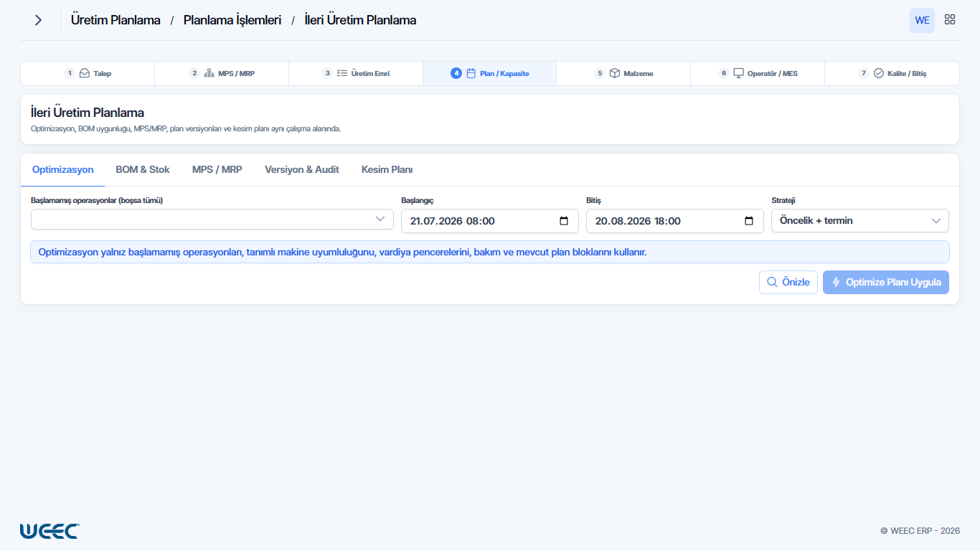This screenshot has width=980, height=551.
Task: Switch to the Versiyon & Audit tab
Action: tap(302, 170)
